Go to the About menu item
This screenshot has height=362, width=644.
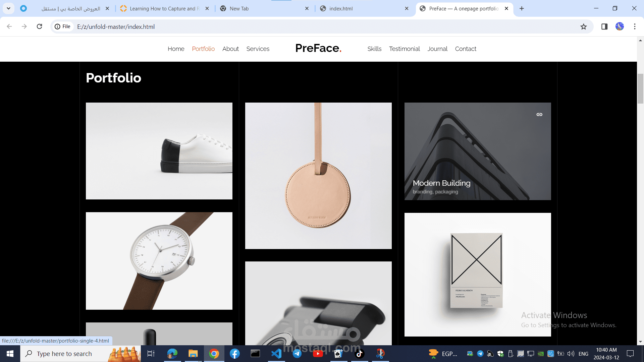tap(230, 49)
